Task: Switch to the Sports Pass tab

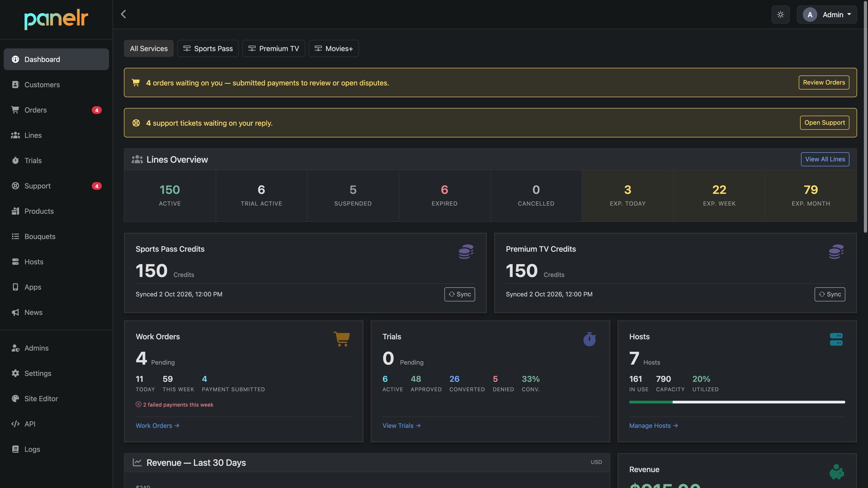Action: [208, 48]
